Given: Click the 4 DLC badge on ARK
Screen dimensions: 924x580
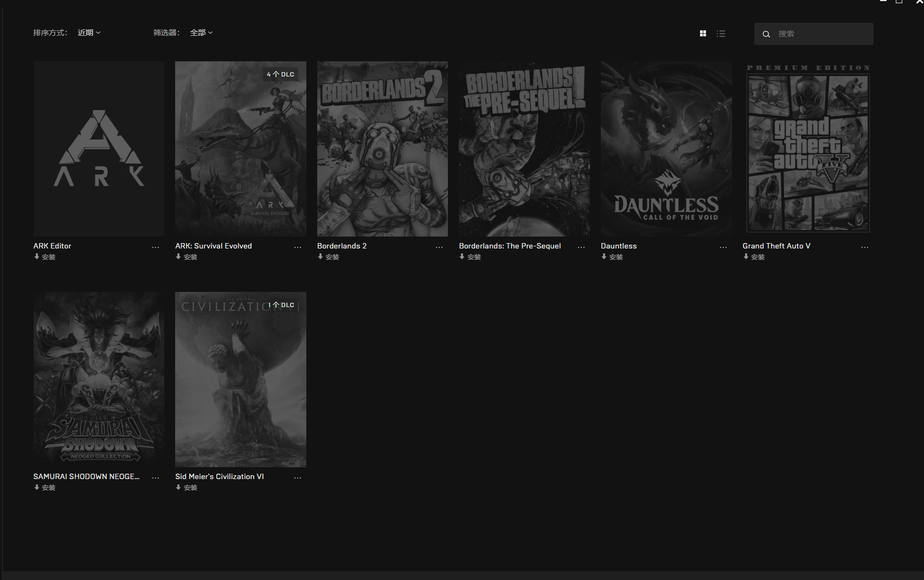Looking at the screenshot, I should pos(280,74).
